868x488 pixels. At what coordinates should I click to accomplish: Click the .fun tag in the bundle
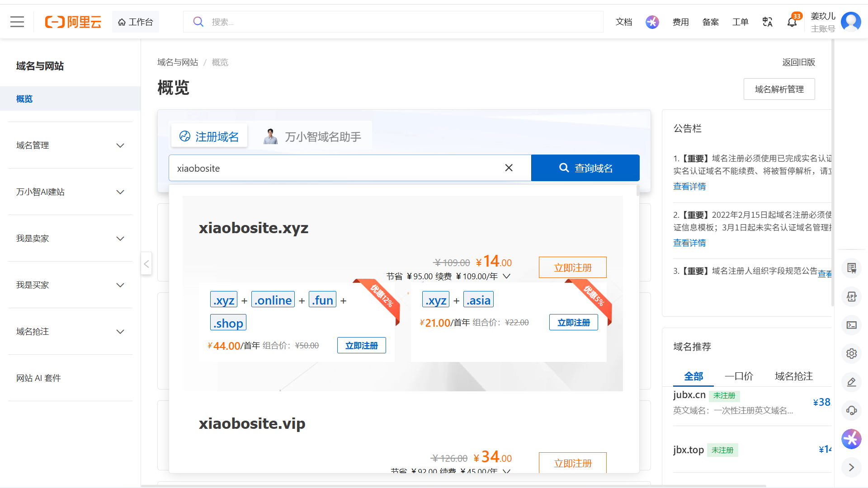[x=323, y=300]
